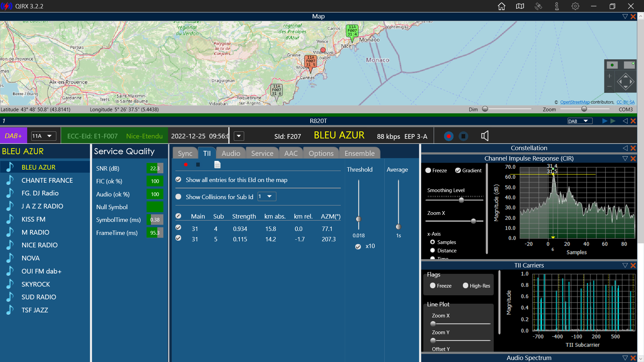This screenshot has height=362, width=644.
Task: Switch to the AAC tab
Action: (x=291, y=153)
